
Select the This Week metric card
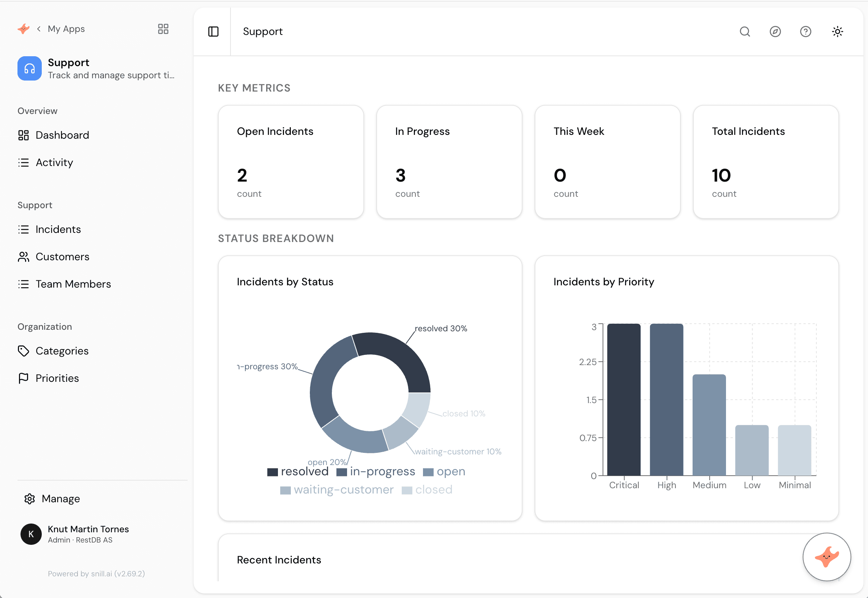608,162
